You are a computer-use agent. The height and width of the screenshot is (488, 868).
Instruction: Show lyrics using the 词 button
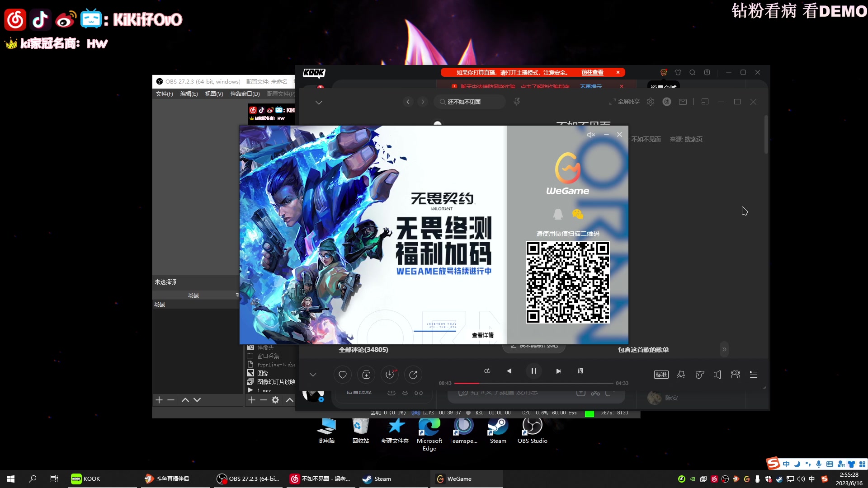[x=580, y=371]
